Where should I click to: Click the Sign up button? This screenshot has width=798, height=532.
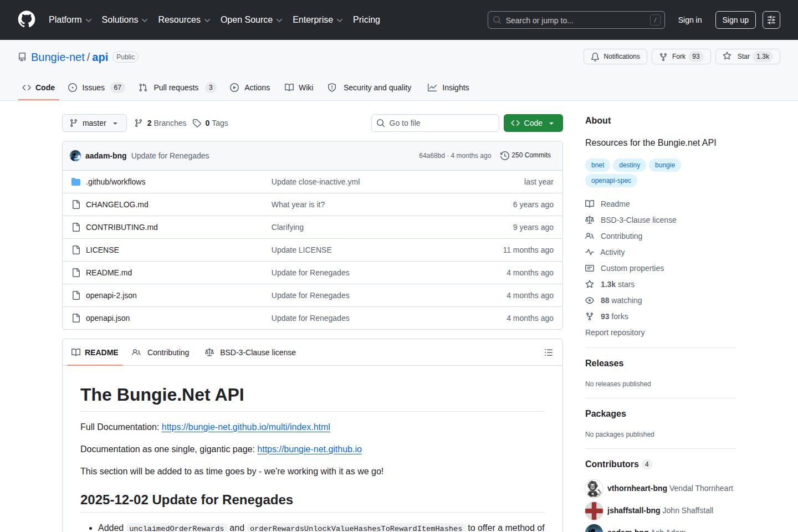[x=735, y=20]
